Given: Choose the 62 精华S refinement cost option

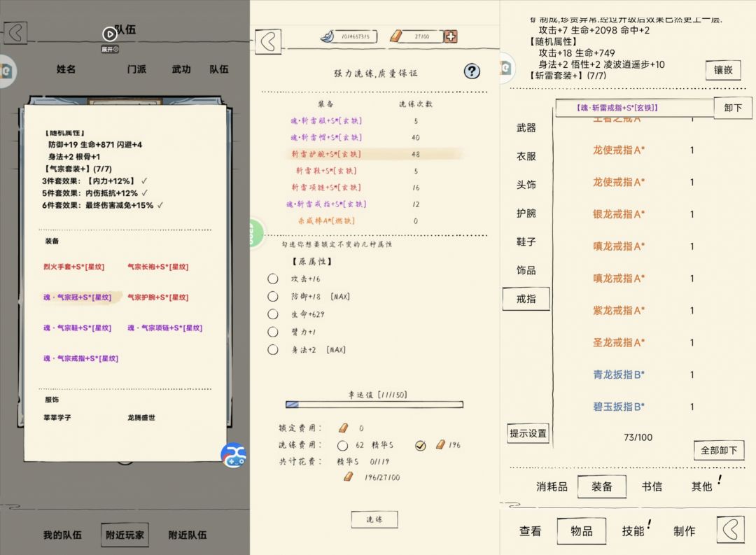Looking at the screenshot, I should click(342, 445).
